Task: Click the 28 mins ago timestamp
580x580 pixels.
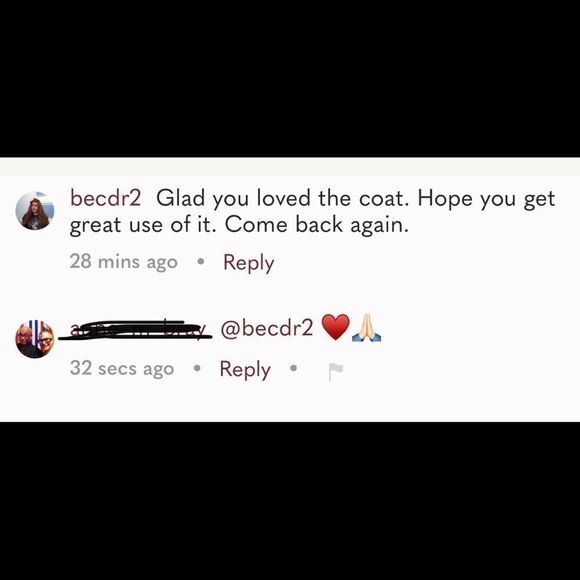Action: point(124,262)
